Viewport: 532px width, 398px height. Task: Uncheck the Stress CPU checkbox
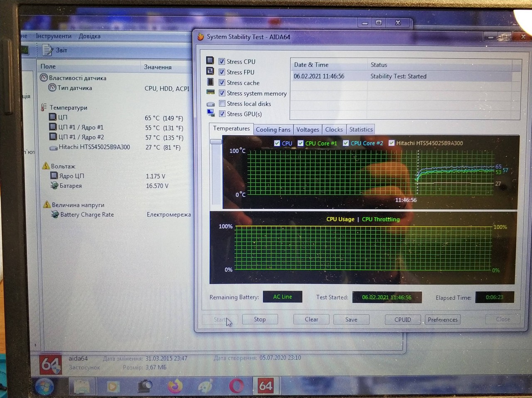pos(222,62)
